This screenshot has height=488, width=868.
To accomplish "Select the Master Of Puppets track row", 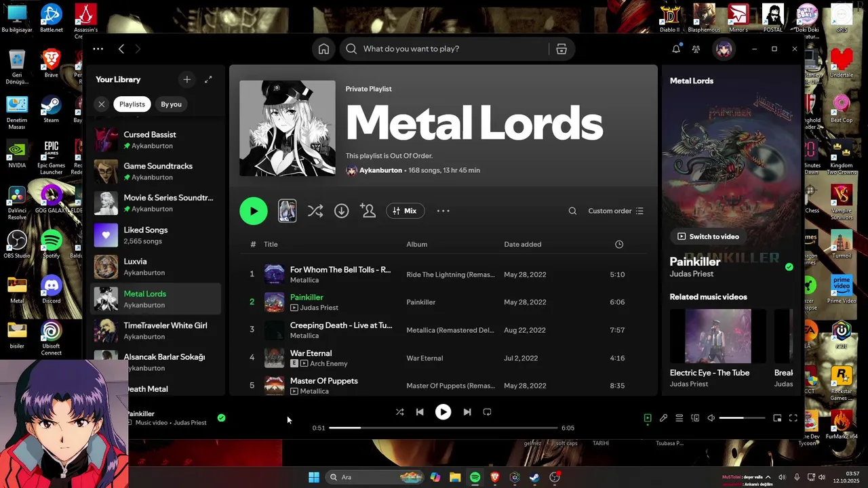I will (443, 386).
